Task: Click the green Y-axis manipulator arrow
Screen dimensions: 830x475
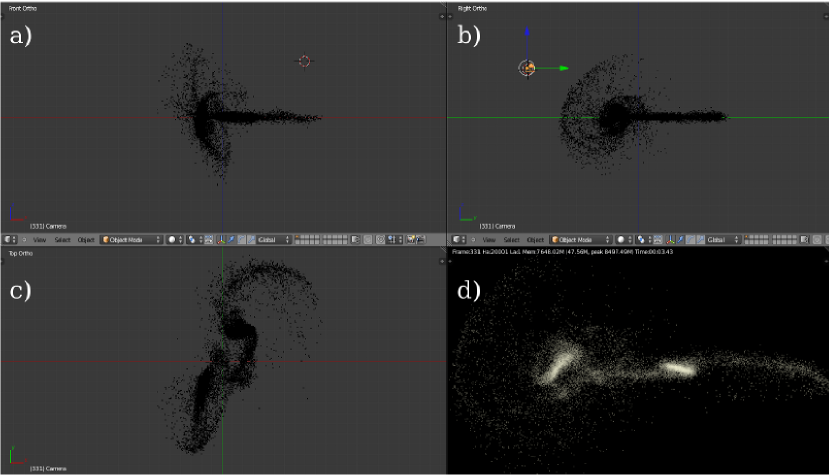Action: click(x=563, y=68)
